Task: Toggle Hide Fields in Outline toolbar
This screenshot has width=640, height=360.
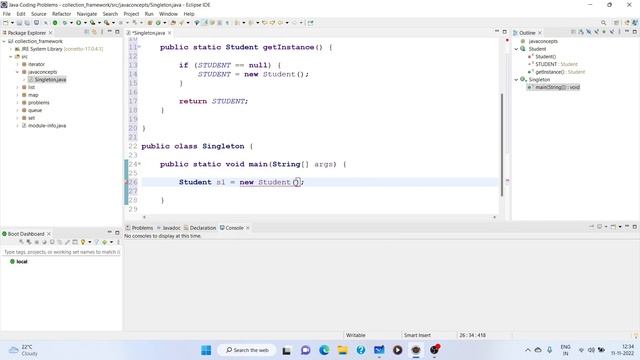Action: click(x=589, y=32)
